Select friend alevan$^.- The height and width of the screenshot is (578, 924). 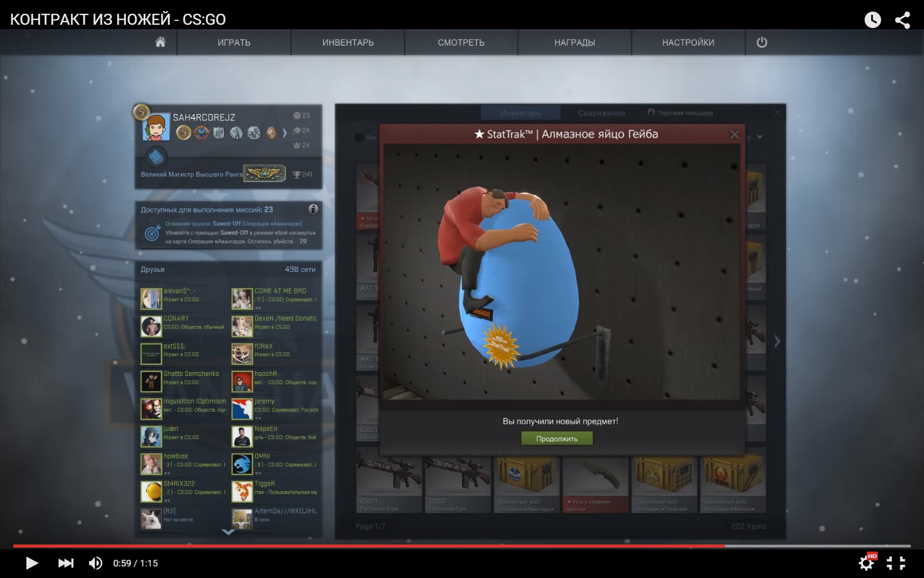183,298
